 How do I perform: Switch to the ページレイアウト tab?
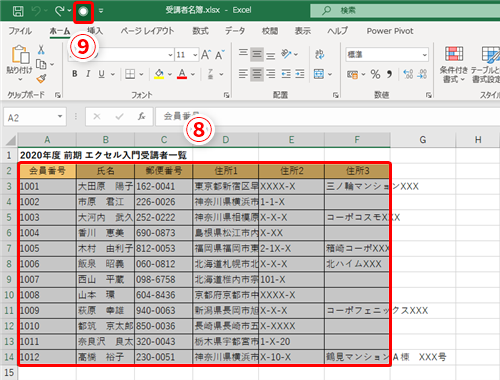pyautogui.click(x=147, y=31)
